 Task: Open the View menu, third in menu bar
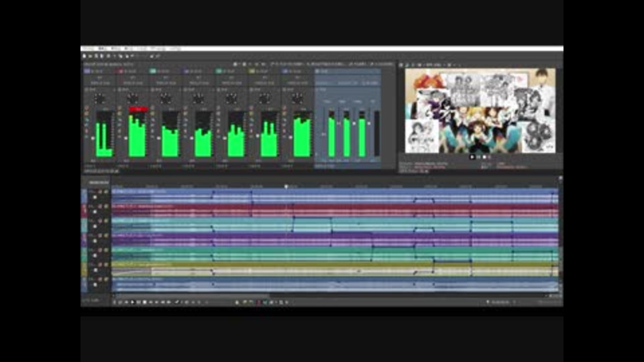tap(116, 49)
